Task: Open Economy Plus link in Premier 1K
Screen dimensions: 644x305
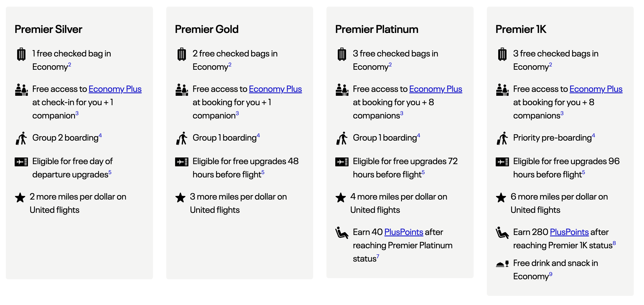Action: 596,89
